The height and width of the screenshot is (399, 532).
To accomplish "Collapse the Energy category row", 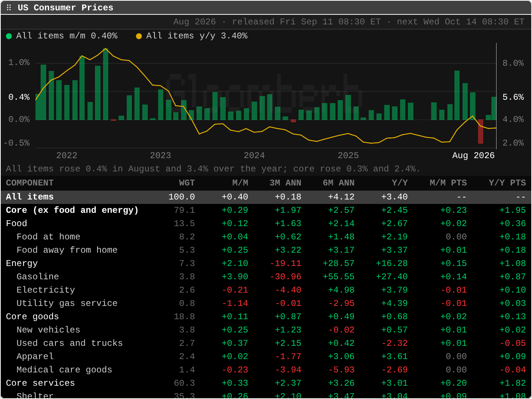I will click(266, 263).
